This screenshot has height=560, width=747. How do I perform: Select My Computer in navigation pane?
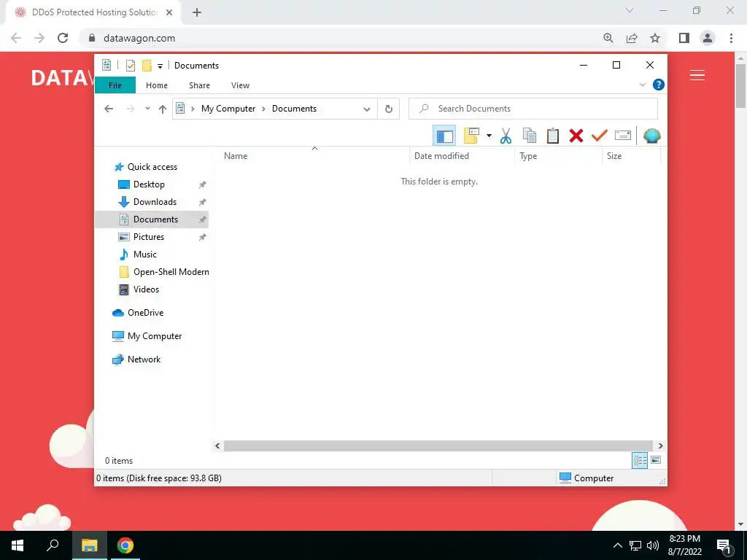coord(155,336)
